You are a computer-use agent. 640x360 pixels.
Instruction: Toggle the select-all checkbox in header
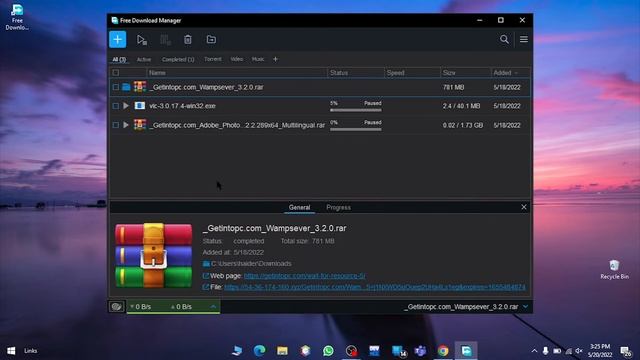116,73
